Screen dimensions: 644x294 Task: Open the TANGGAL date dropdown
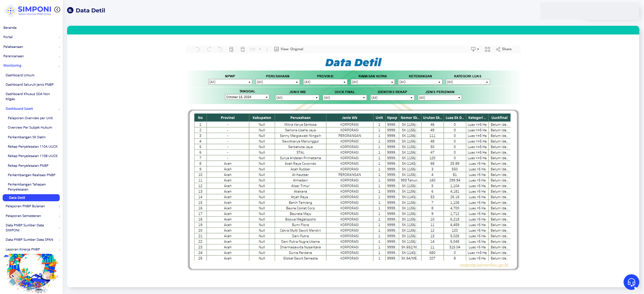[247, 97]
